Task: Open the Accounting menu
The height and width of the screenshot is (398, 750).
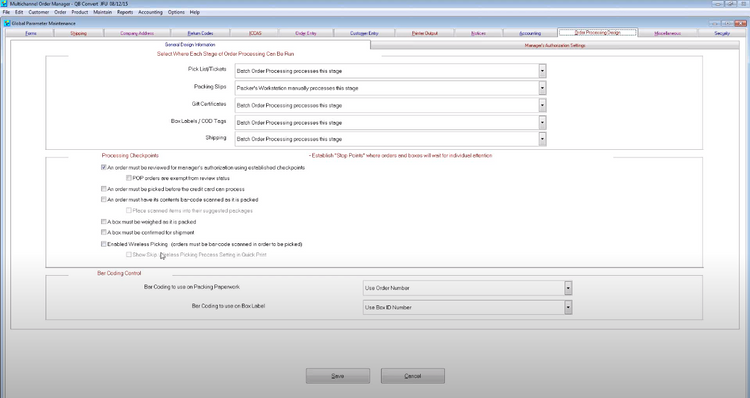Action: [150, 12]
